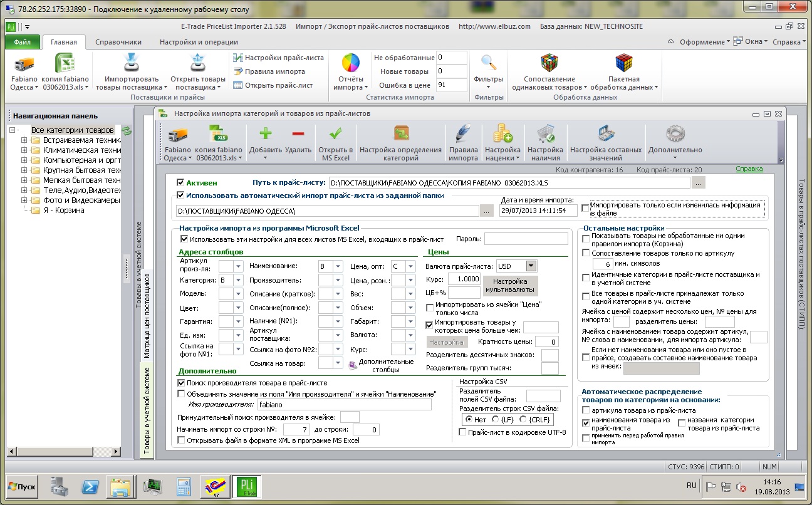812x505 pixels.
Task: Open Правила импорта in main ribbon
Action: (269, 71)
